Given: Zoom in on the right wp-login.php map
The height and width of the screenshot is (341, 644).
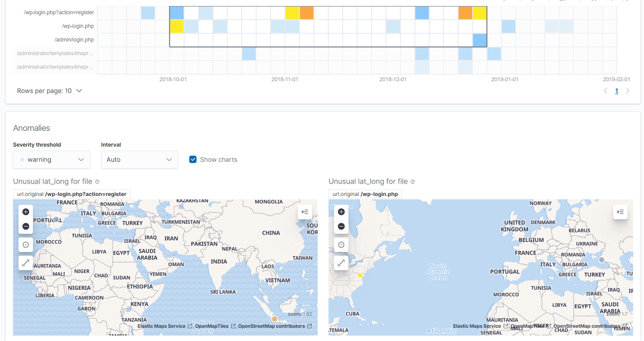Looking at the screenshot, I should [341, 212].
